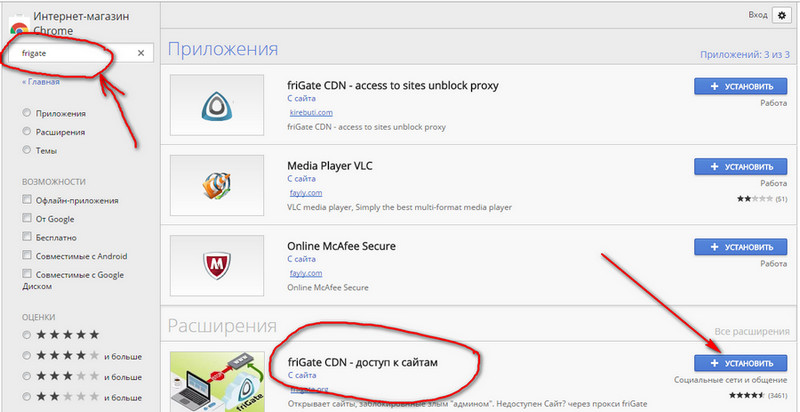
Task: Select the Приложения radio button
Action: tap(27, 113)
